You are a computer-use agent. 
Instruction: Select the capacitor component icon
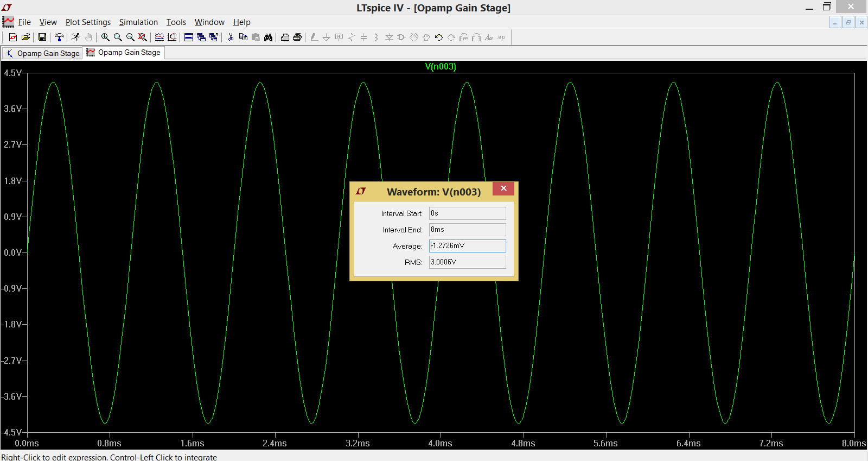click(x=364, y=37)
